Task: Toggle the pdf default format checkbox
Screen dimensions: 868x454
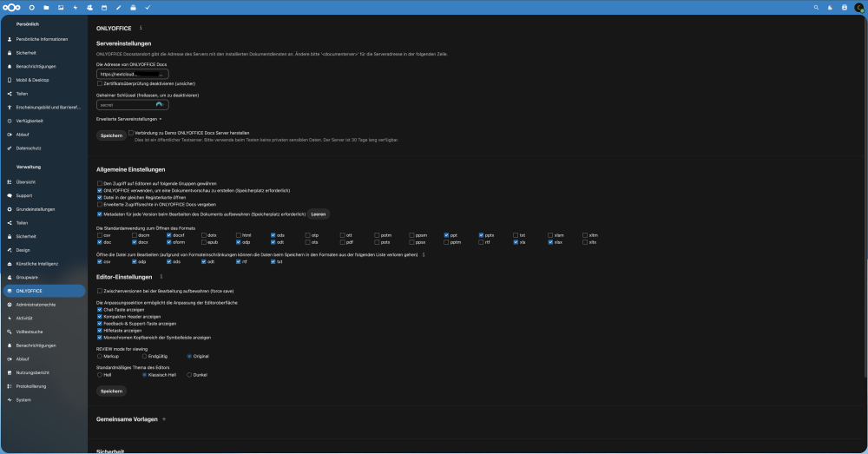Action: [x=343, y=242]
